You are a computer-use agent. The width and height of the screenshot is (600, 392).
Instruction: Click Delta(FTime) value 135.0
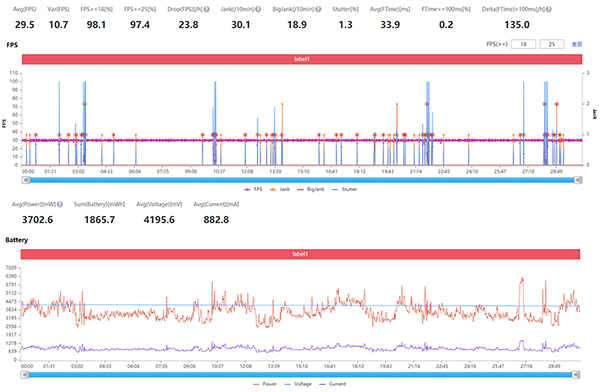(517, 25)
